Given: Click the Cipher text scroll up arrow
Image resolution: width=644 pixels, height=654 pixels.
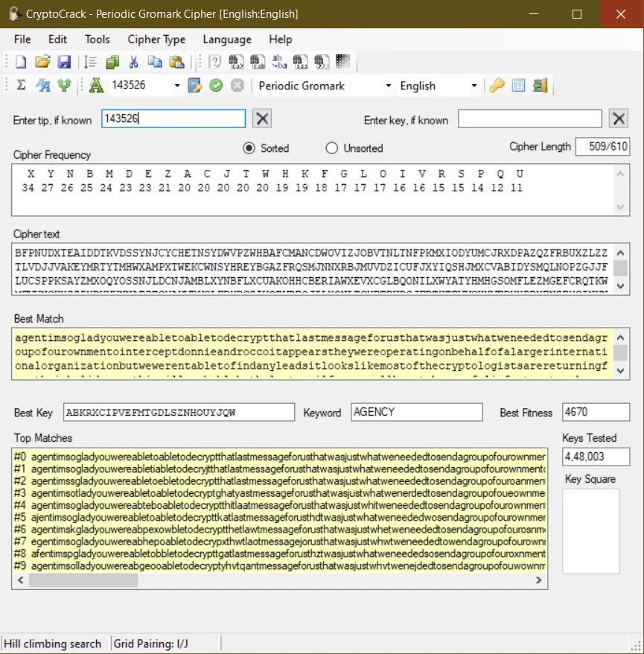Looking at the screenshot, I should (620, 253).
